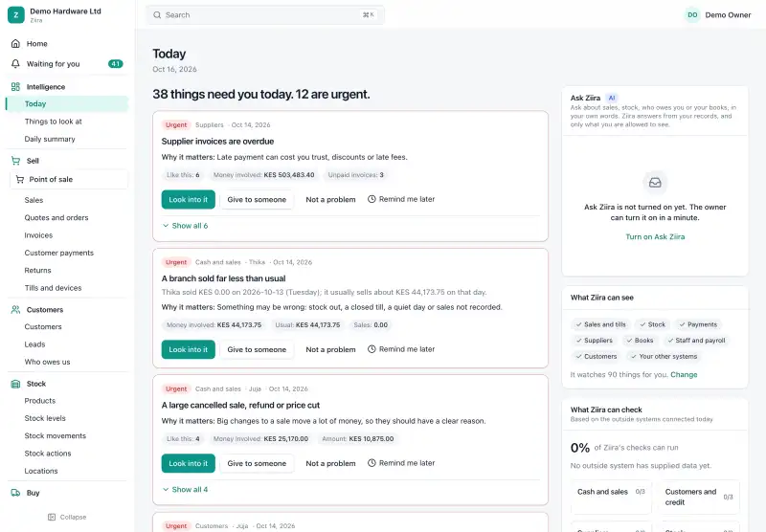Open Home via its house icon
The height and width of the screenshot is (532, 766).
15,43
